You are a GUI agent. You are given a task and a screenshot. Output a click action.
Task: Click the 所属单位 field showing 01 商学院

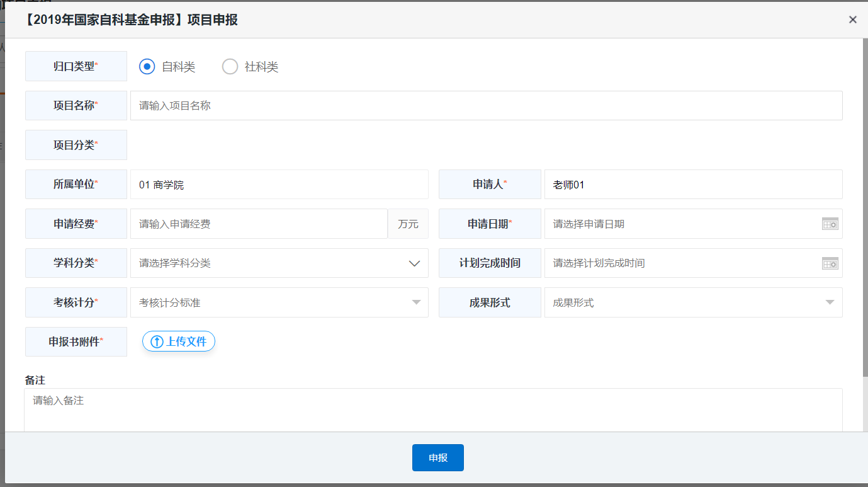tap(279, 185)
